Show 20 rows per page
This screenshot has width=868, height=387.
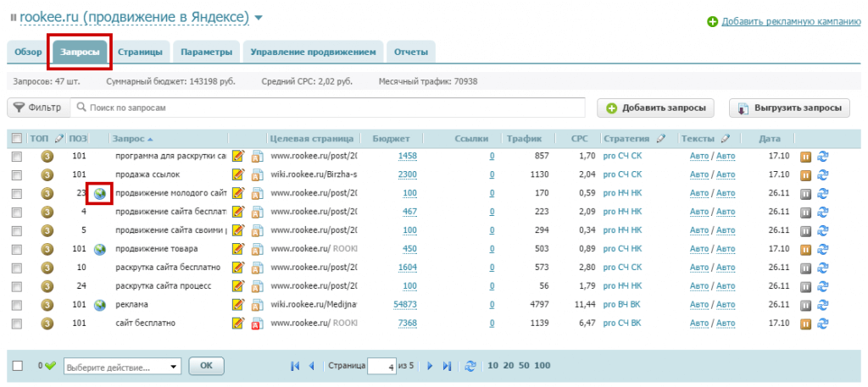click(508, 366)
